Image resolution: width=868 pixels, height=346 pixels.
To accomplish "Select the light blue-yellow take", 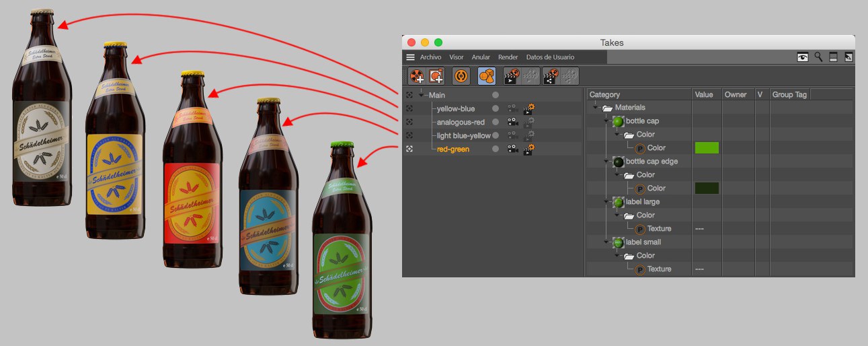I will coord(463,136).
